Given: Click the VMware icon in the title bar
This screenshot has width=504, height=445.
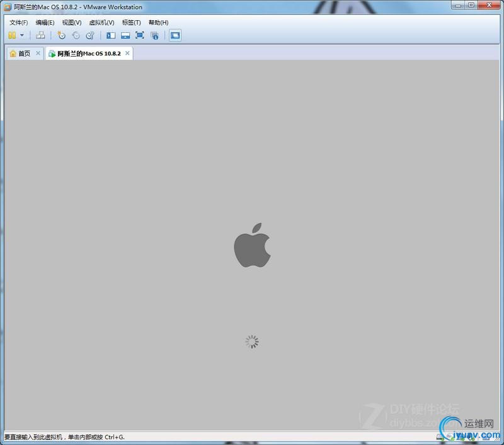Looking at the screenshot, I should pos(8,7).
